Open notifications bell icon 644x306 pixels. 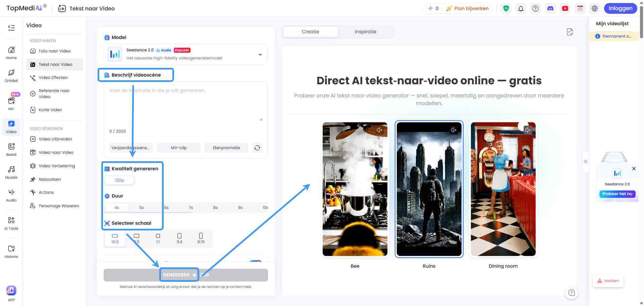[521, 8]
